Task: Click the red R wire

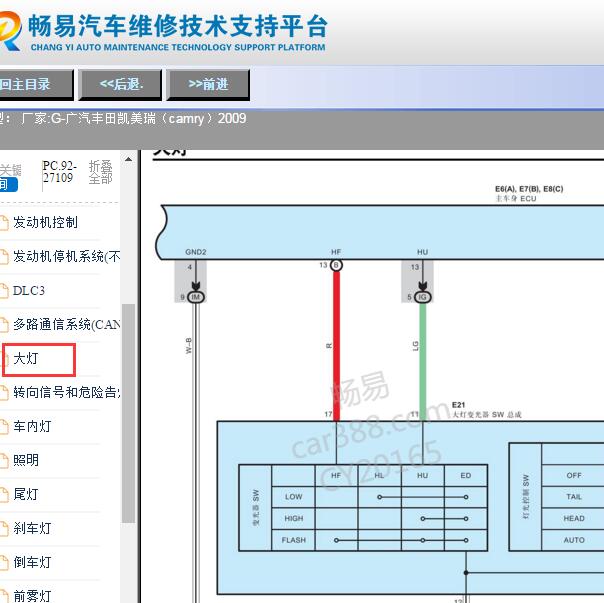Action: [336, 346]
